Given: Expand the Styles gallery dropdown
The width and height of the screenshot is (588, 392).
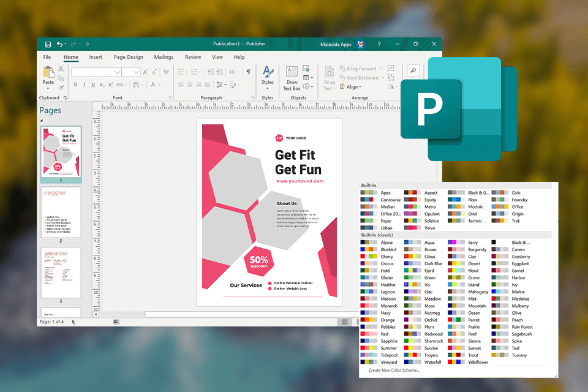Looking at the screenshot, I should (x=268, y=89).
